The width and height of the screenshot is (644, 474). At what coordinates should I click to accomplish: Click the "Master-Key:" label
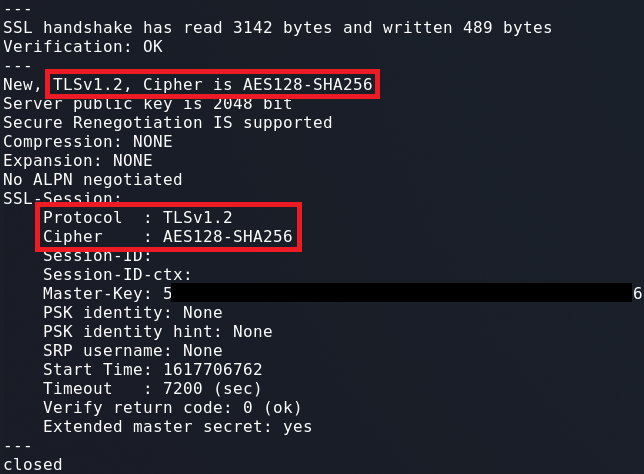click(x=97, y=293)
